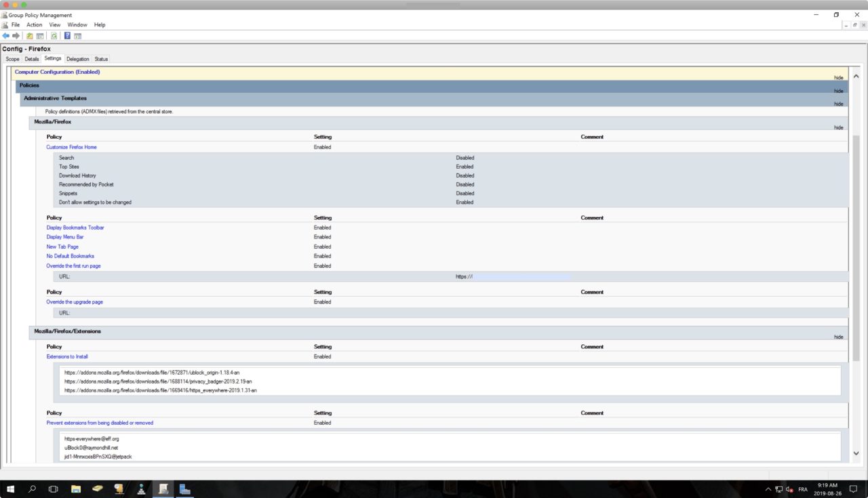This screenshot has width=868, height=498.
Task: Select the https-everywhere@eff.org entry
Action: click(92, 439)
